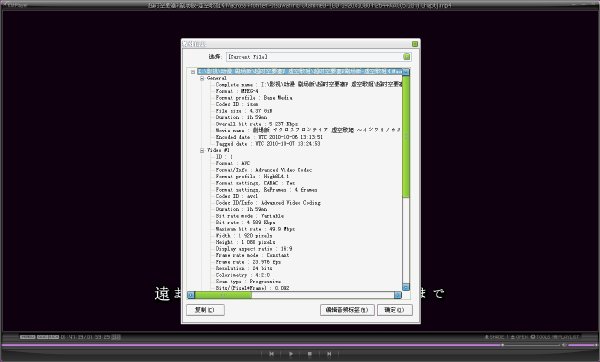
Task: Adjust the volume slider
Action: pyautogui.click(x=582, y=345)
